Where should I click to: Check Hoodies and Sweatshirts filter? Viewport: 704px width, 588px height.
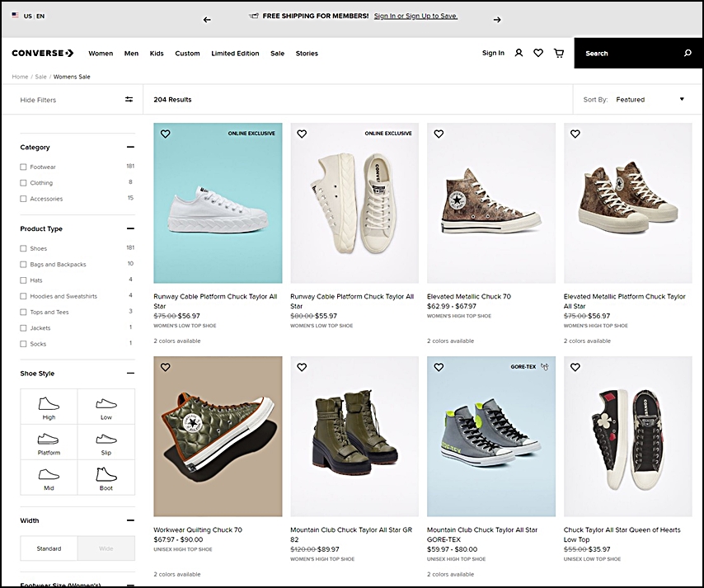pyautogui.click(x=23, y=296)
